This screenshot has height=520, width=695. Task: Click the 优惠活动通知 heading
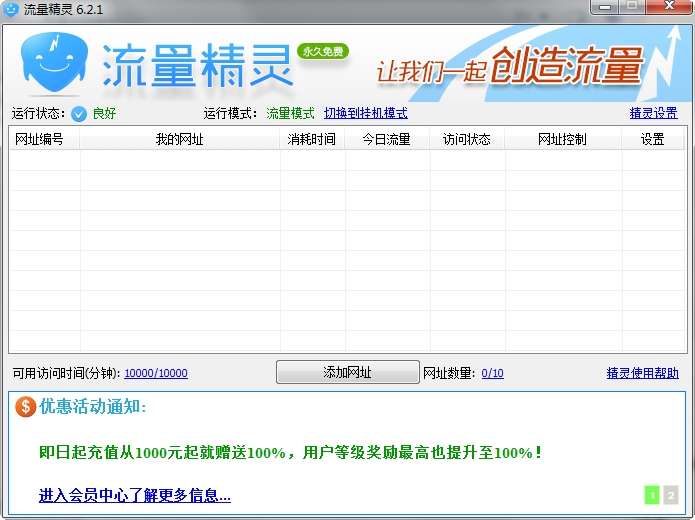point(93,406)
